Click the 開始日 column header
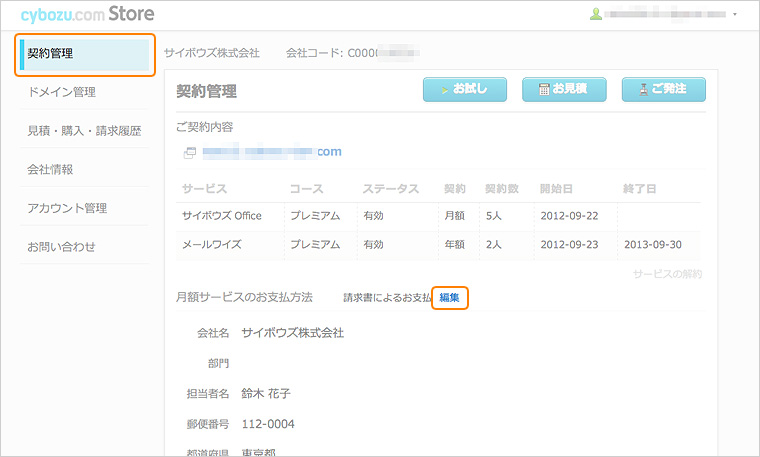This screenshot has width=760, height=457. (556, 189)
